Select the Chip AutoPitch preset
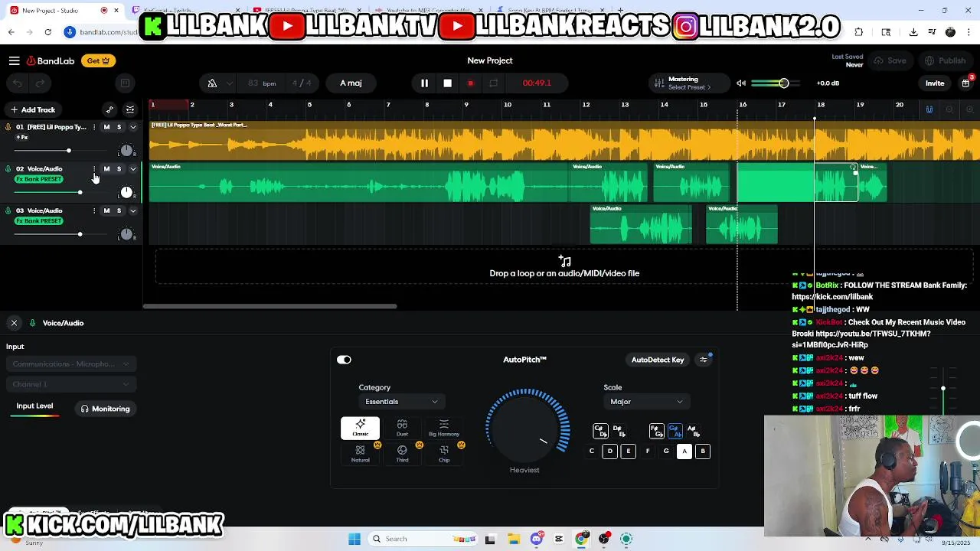Screen dimensions: 980x551 [x=444, y=453]
